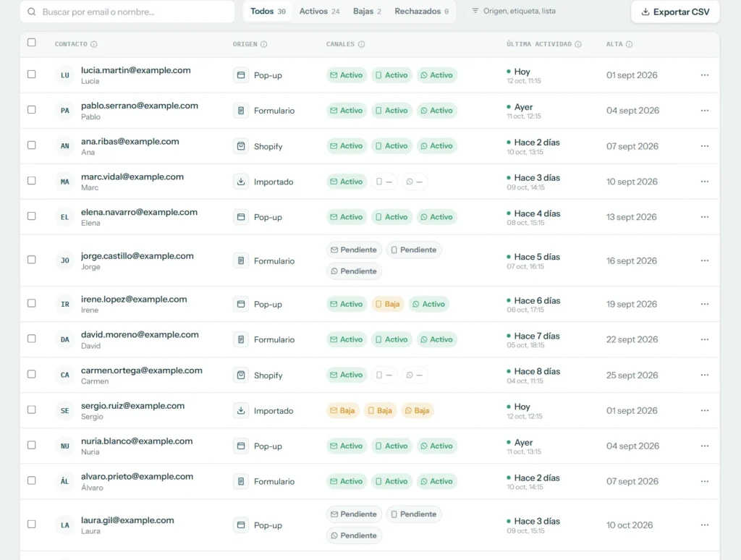Viewport: 741px width, 560px height.
Task: Switch to the Activos tab
Action: [319, 12]
